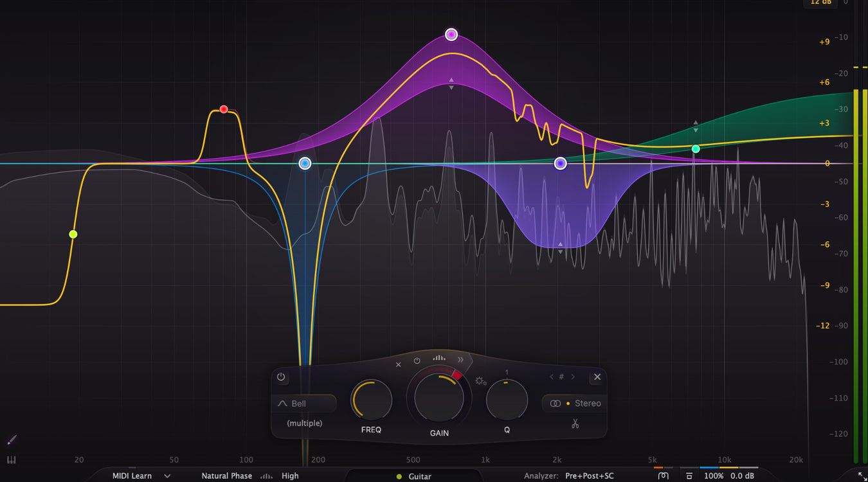Image resolution: width=868 pixels, height=482 pixels.
Task: Click purple band's dynamic range arrows
Action: (560, 247)
